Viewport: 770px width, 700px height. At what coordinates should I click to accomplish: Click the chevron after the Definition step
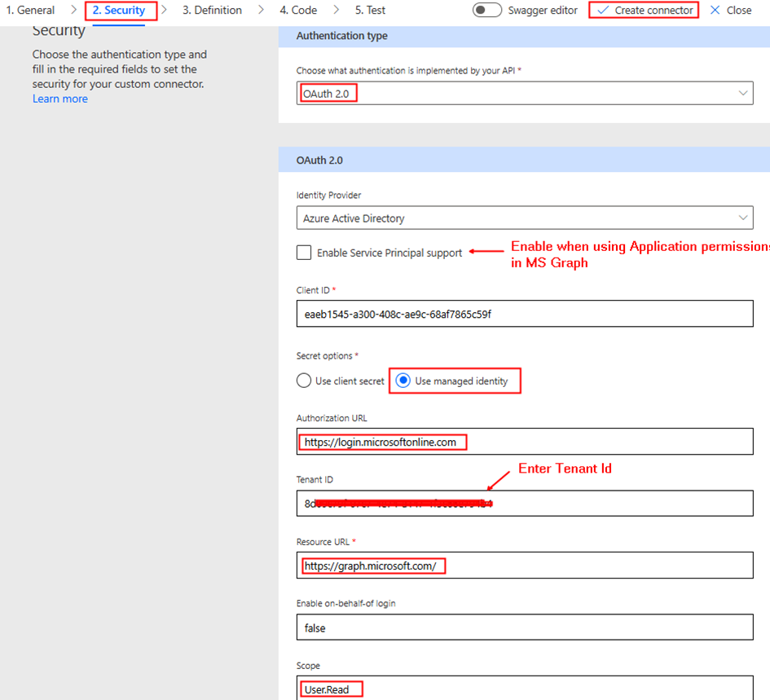tap(261, 10)
